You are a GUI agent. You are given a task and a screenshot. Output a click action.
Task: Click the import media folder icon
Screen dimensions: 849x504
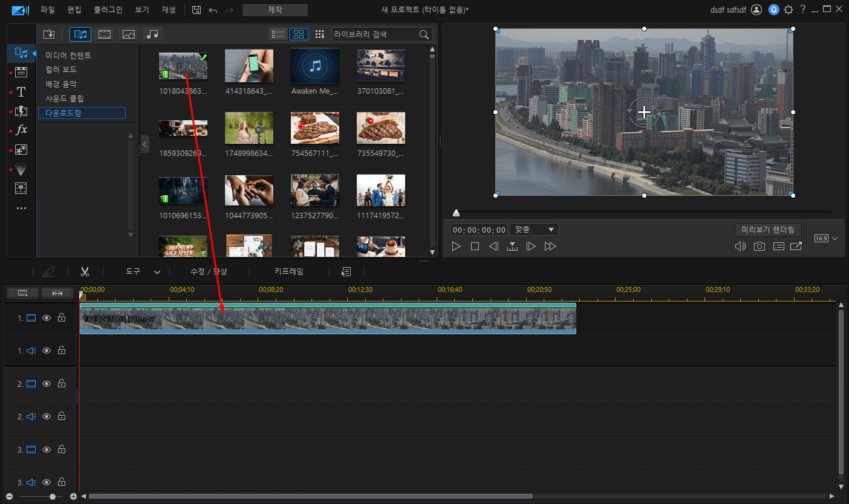click(x=49, y=34)
